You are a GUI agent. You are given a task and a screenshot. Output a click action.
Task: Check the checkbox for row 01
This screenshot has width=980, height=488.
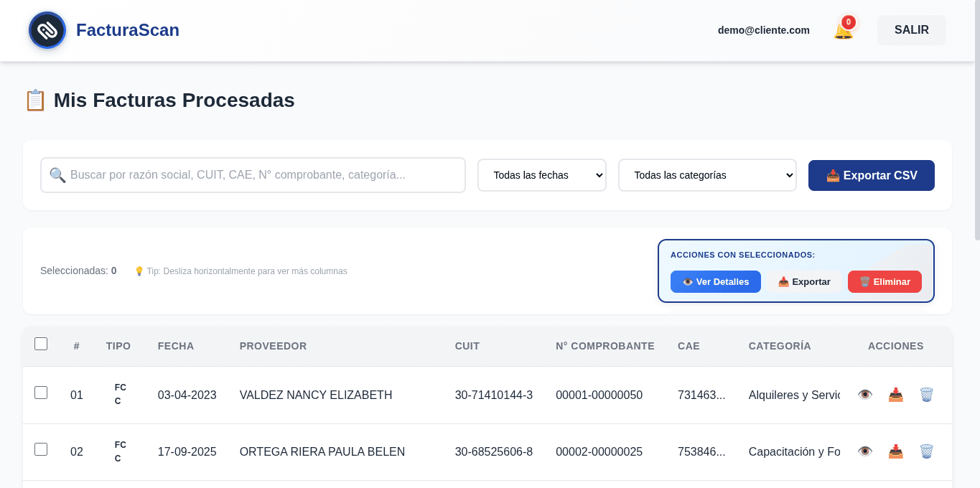click(x=41, y=393)
